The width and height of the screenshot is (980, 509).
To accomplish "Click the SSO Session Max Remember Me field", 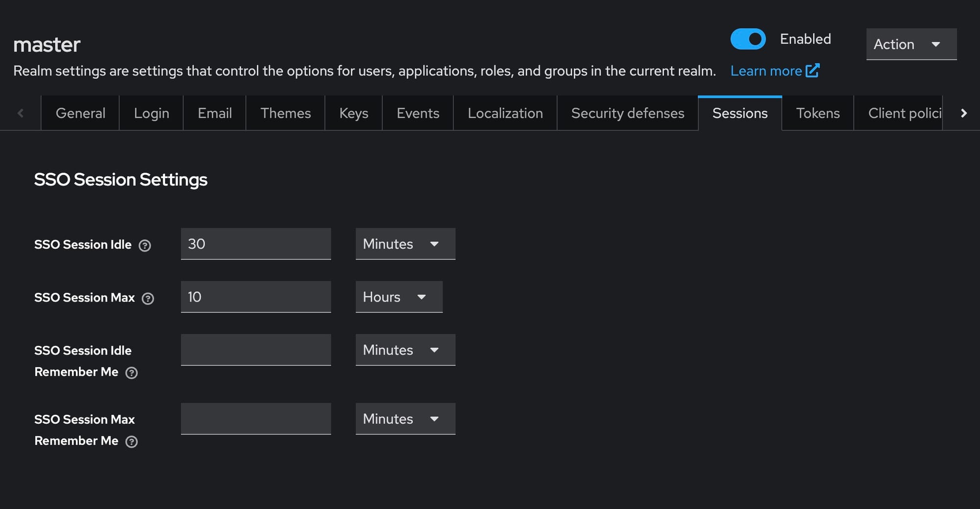I will coord(256,419).
